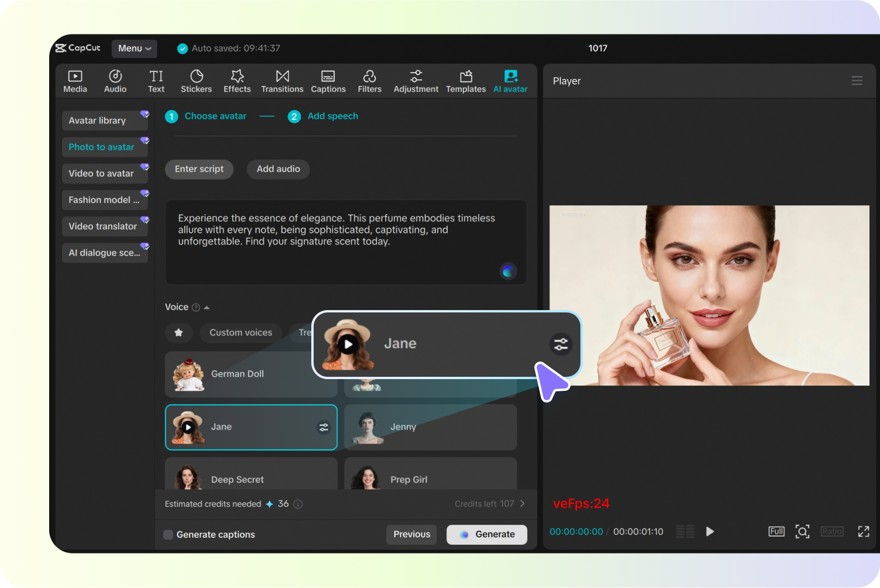The height and width of the screenshot is (588, 880).
Task: Open the Menu dropdown
Action: pos(134,48)
